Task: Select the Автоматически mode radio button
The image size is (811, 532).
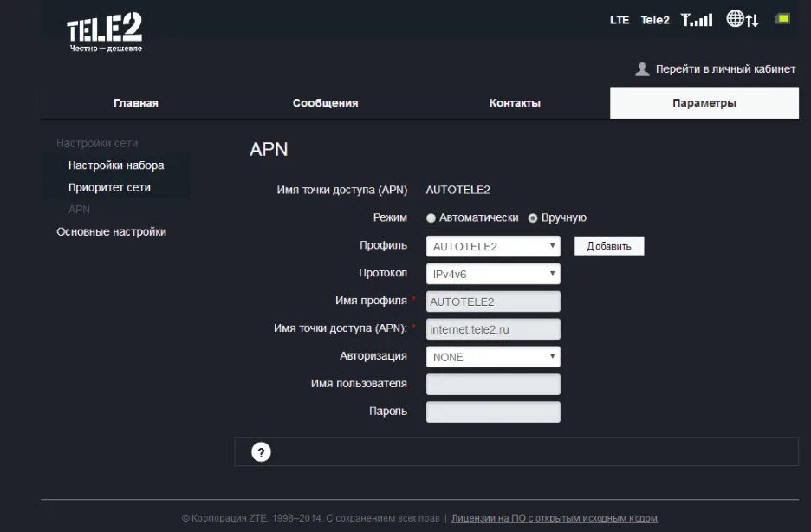Action: coord(431,218)
